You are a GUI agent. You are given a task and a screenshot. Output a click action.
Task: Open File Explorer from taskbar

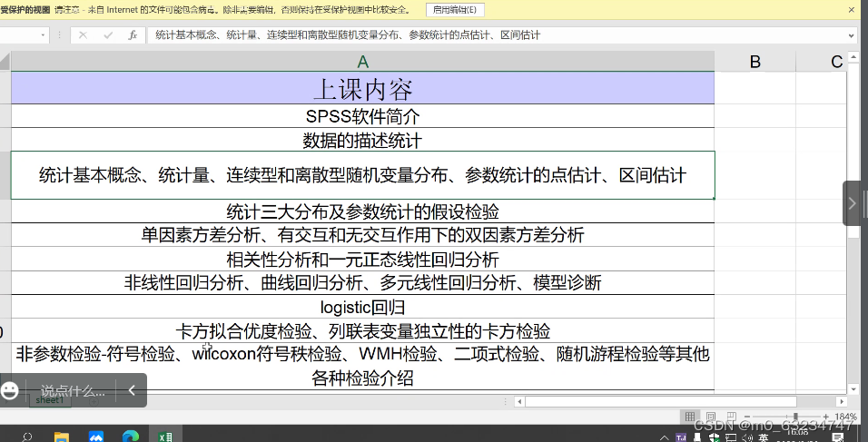(62, 437)
